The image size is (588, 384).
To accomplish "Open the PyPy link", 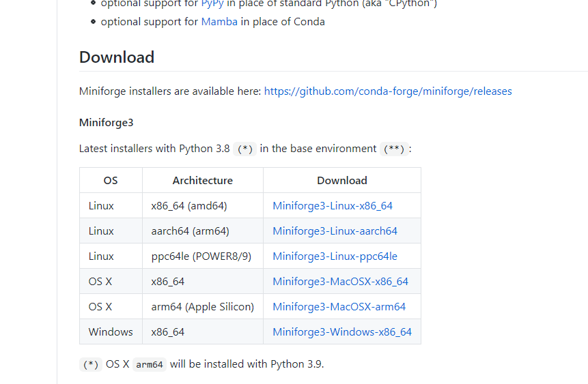I will click(212, 3).
